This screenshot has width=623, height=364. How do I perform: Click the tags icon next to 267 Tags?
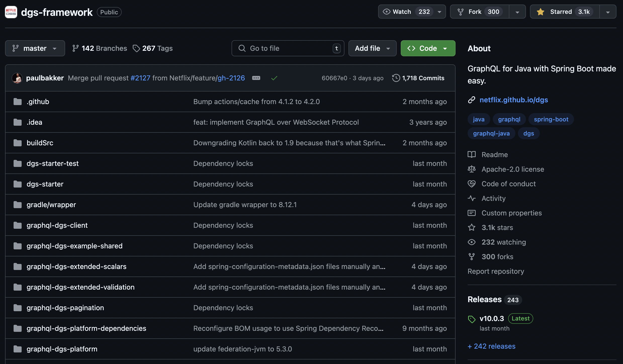(x=136, y=48)
